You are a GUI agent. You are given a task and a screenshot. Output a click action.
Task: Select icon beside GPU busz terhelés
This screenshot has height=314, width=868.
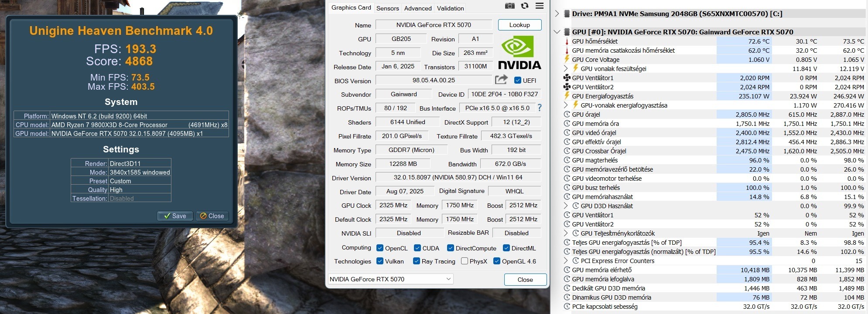tap(567, 188)
